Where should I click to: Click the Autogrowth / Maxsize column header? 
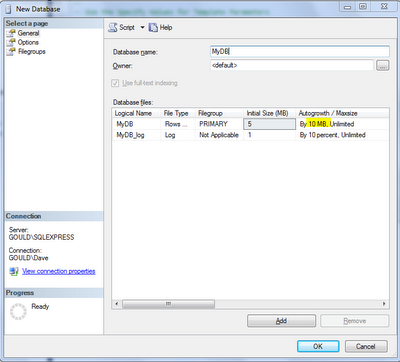pyautogui.click(x=342, y=113)
